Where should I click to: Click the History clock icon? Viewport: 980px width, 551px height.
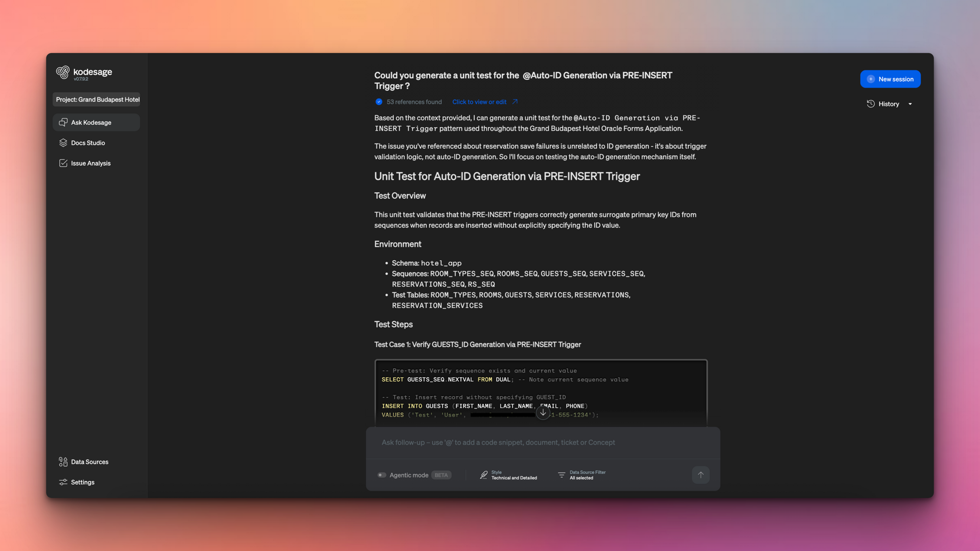[x=870, y=104]
